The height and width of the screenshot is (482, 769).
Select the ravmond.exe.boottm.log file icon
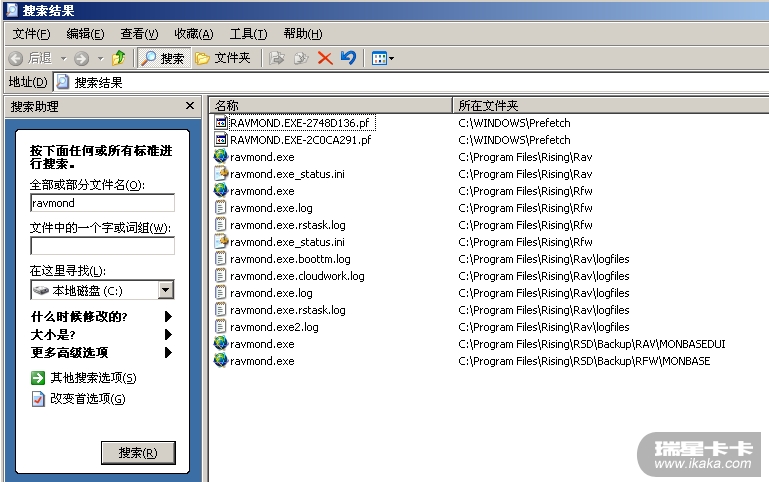pyautogui.click(x=221, y=259)
